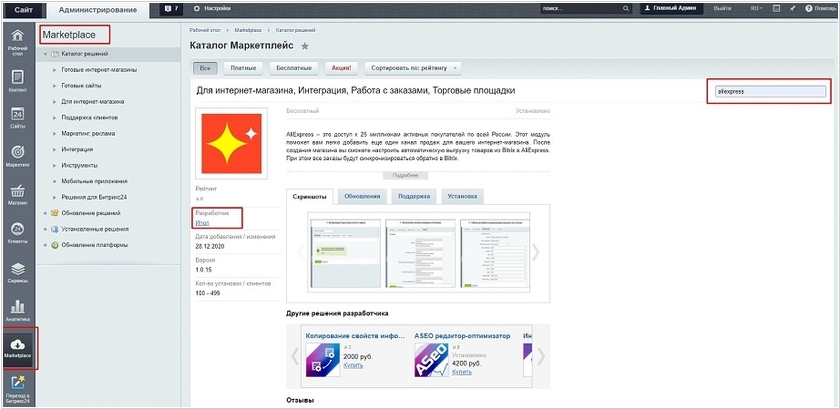
Task: Click the AliExpress module logo image
Action: tap(231, 143)
